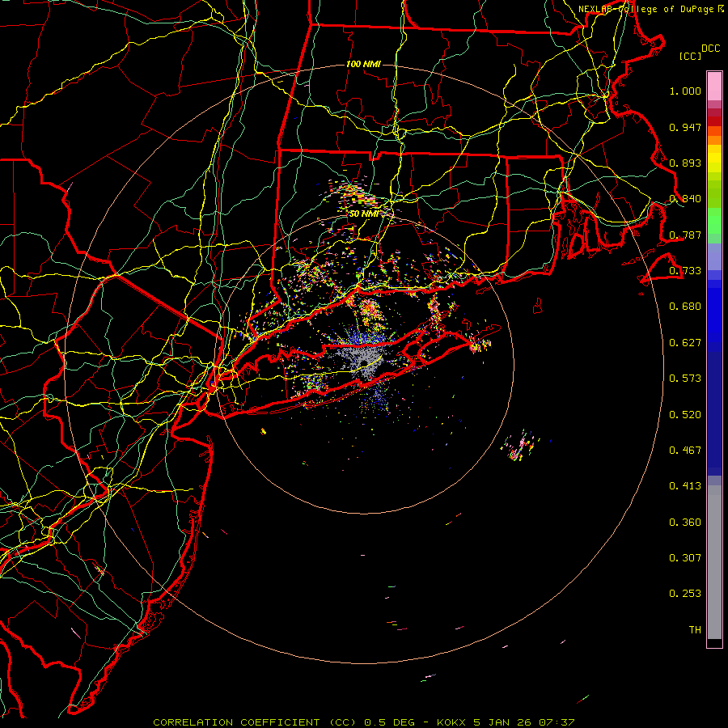Click the 100 NMI range ring label
This screenshot has width=728, height=728.
click(363, 64)
